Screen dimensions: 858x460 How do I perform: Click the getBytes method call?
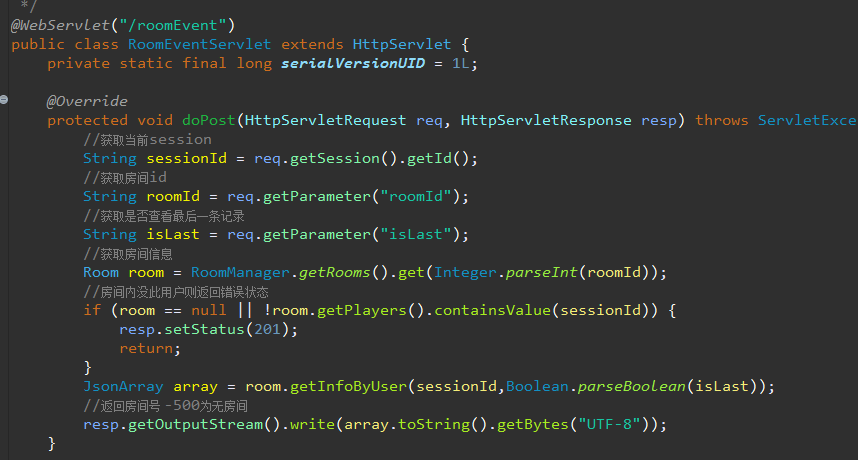coord(532,424)
